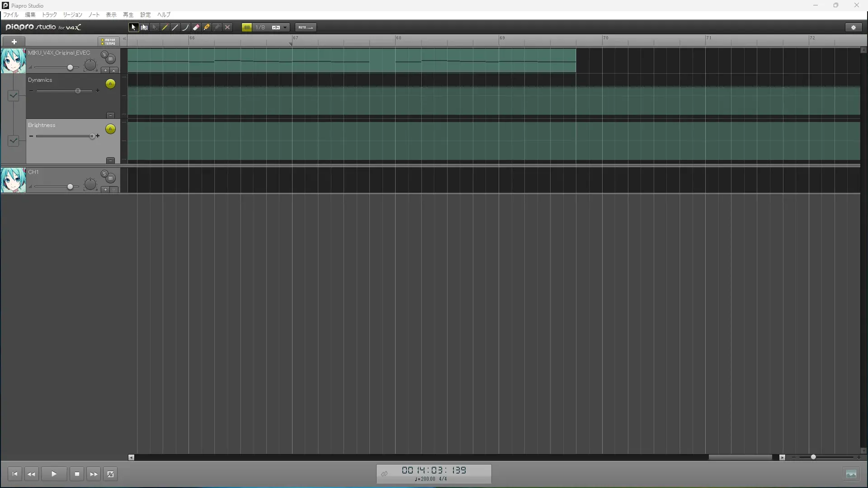
Task: Select the arrow pointer tool
Action: (x=133, y=28)
